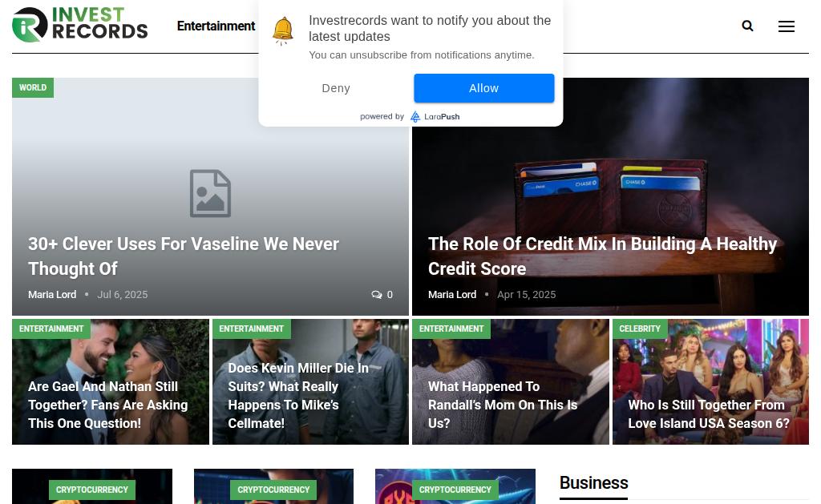This screenshot has height=504, width=821.
Task: Select the WORLD category tag
Action: coord(32,87)
